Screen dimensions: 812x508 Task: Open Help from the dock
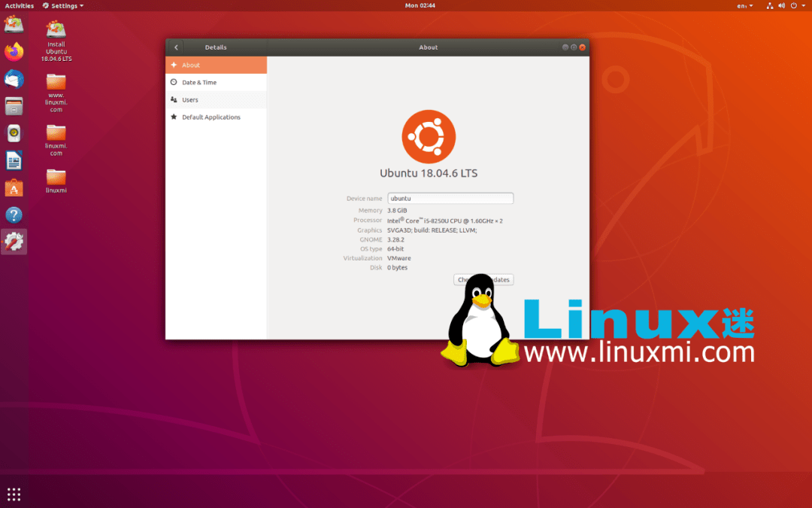click(x=14, y=214)
